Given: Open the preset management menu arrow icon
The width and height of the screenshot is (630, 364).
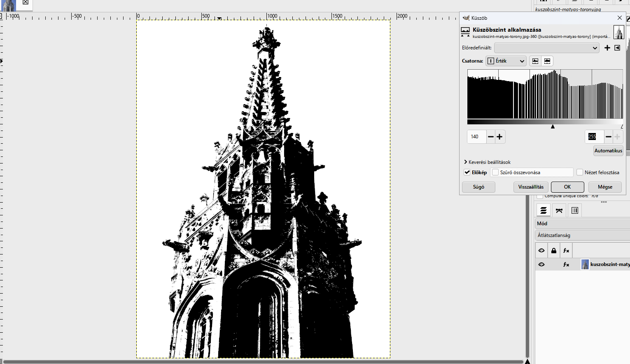Looking at the screenshot, I should [x=617, y=48].
